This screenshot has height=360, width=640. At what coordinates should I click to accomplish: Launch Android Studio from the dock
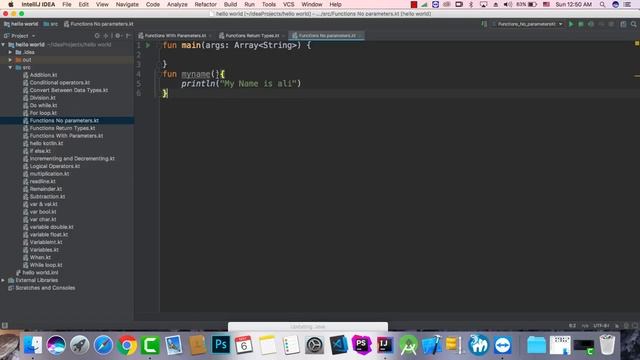(x=408, y=345)
